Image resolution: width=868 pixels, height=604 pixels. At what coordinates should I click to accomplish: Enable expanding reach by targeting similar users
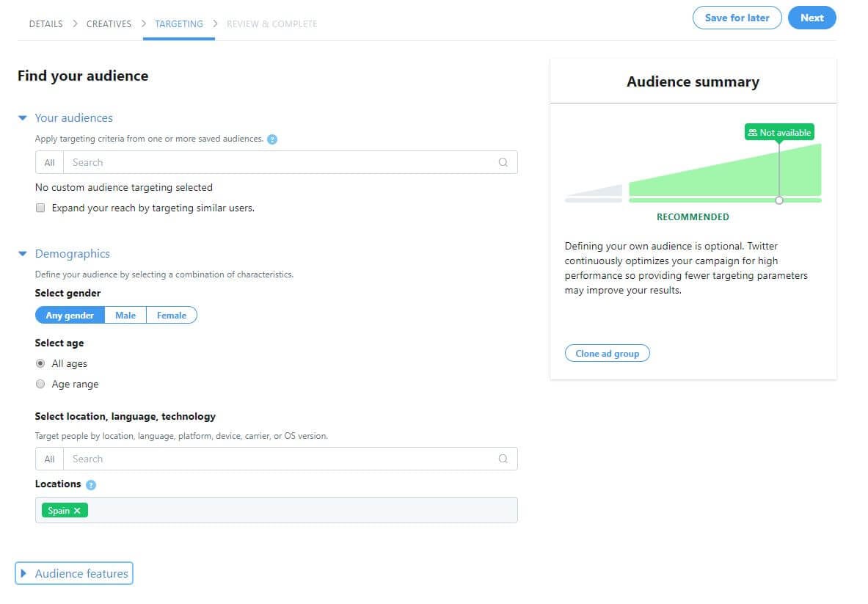(40, 208)
